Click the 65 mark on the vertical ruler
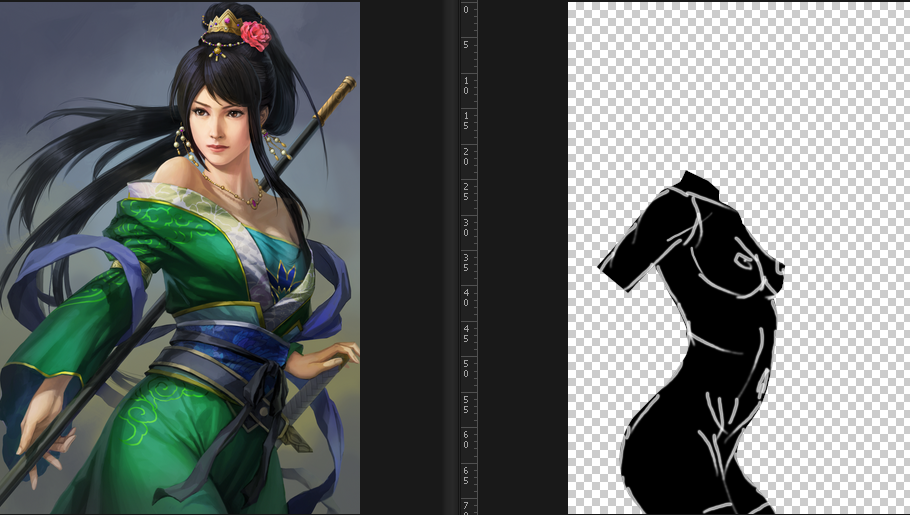 [x=466, y=475]
